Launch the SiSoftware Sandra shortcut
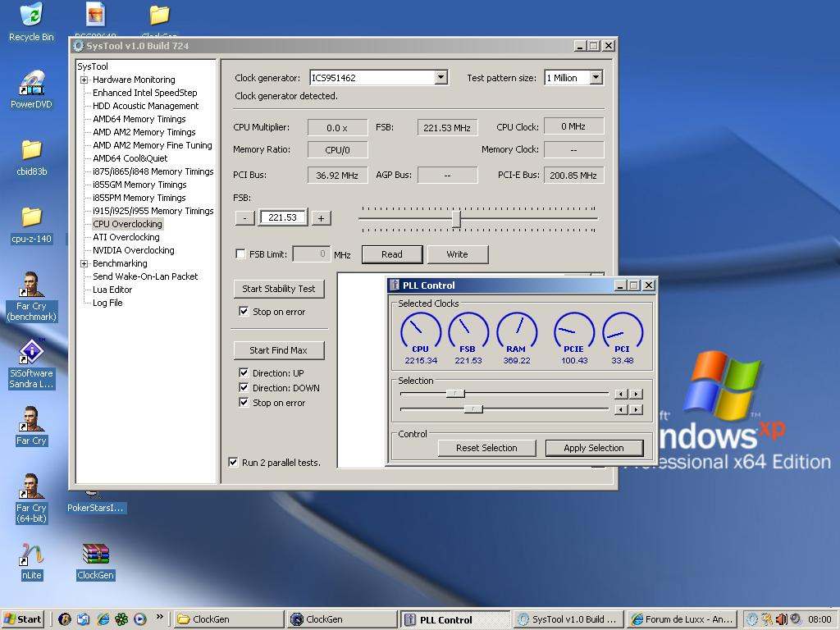The height and width of the screenshot is (630, 840). pyautogui.click(x=31, y=363)
